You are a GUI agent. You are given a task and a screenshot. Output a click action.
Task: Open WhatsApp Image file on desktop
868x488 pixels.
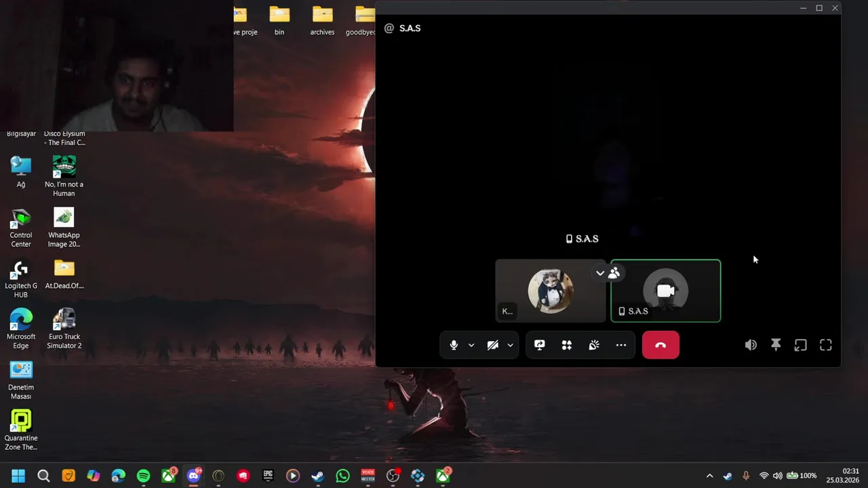pos(64,227)
